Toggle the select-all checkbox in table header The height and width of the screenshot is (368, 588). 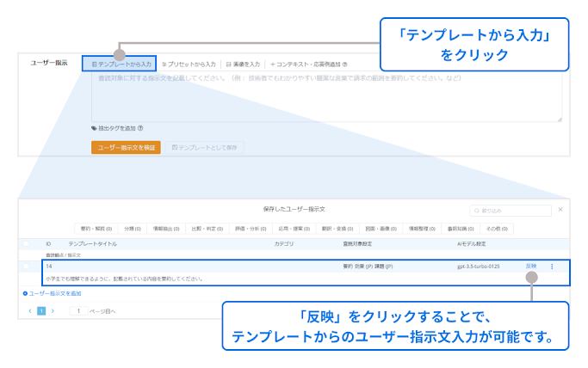click(27, 244)
